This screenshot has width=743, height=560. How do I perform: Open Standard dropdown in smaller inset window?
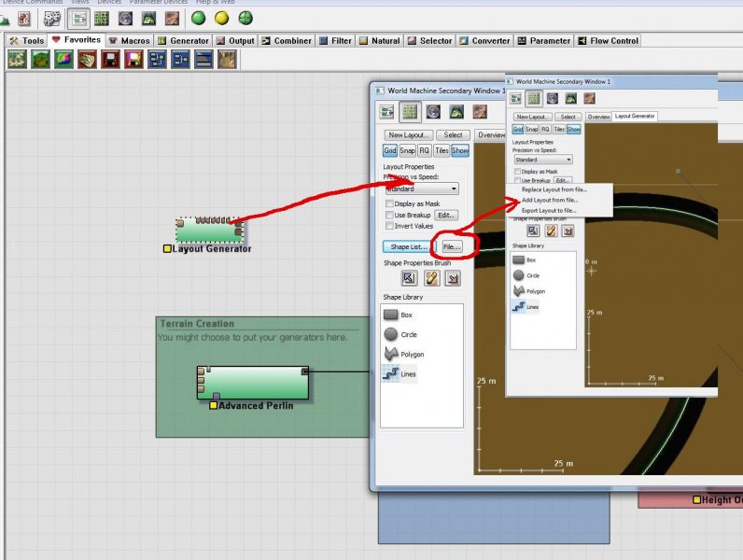coord(543,160)
